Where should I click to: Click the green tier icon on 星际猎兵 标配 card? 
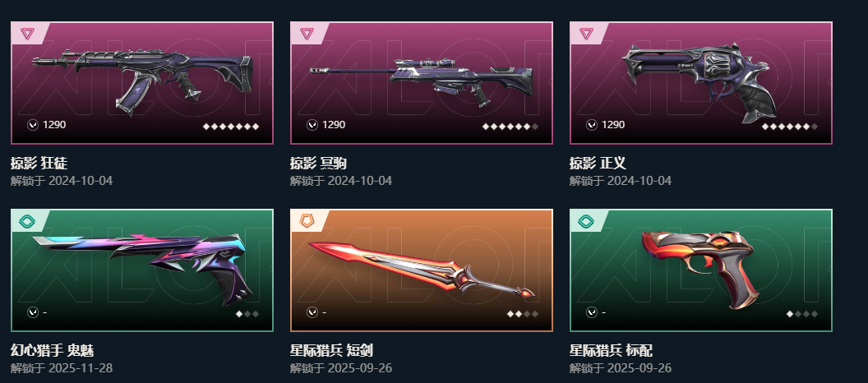tap(586, 221)
